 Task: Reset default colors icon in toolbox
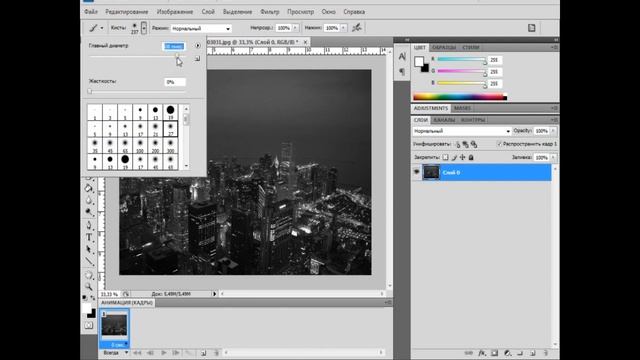coord(85,298)
